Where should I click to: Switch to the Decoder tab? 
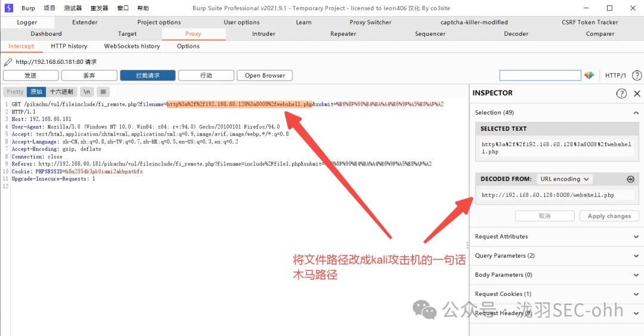[x=516, y=34]
